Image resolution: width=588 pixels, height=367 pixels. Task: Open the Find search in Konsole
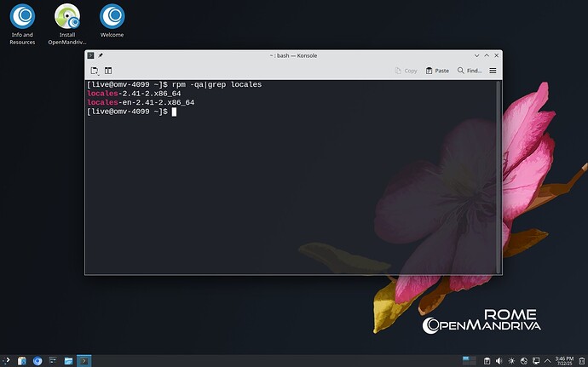470,71
